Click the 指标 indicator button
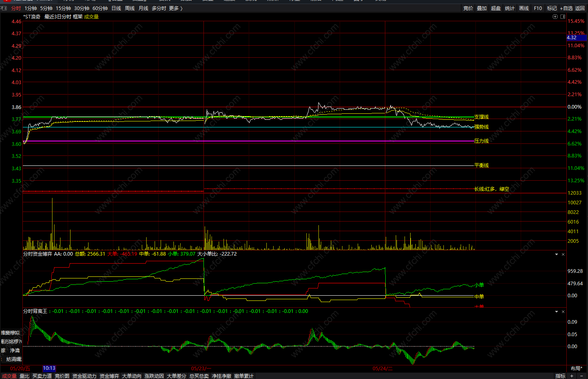The width and height of the screenshot is (588, 379). click(x=560, y=376)
